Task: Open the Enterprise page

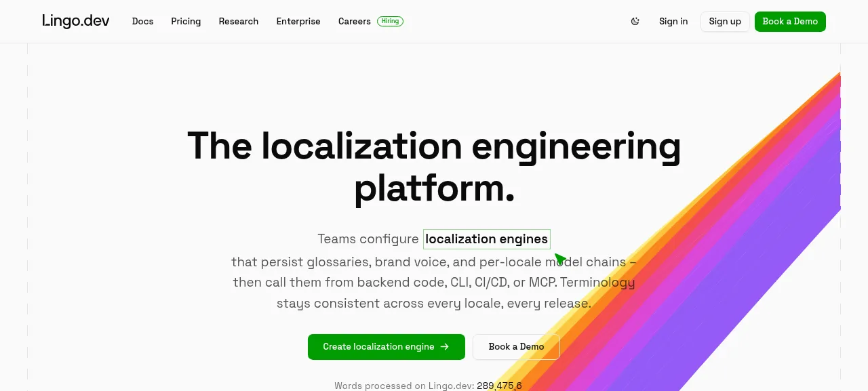Action: 298,21
